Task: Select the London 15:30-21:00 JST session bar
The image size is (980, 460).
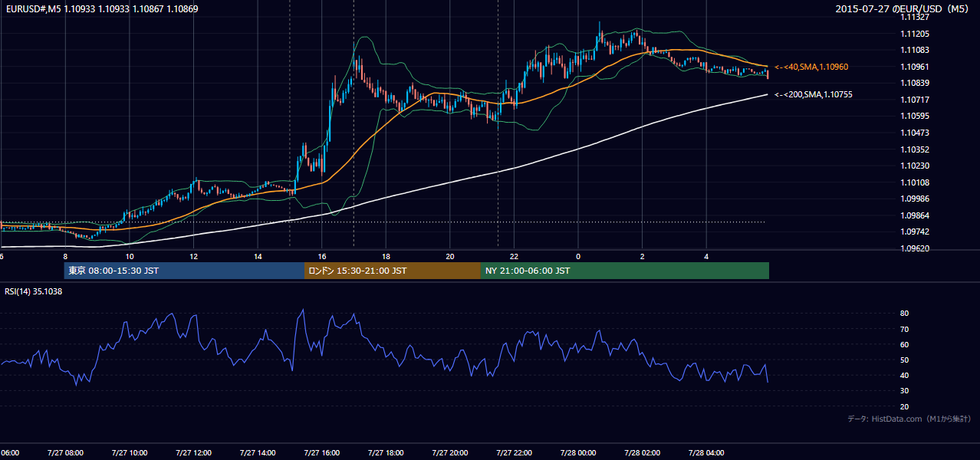Action: tap(393, 271)
